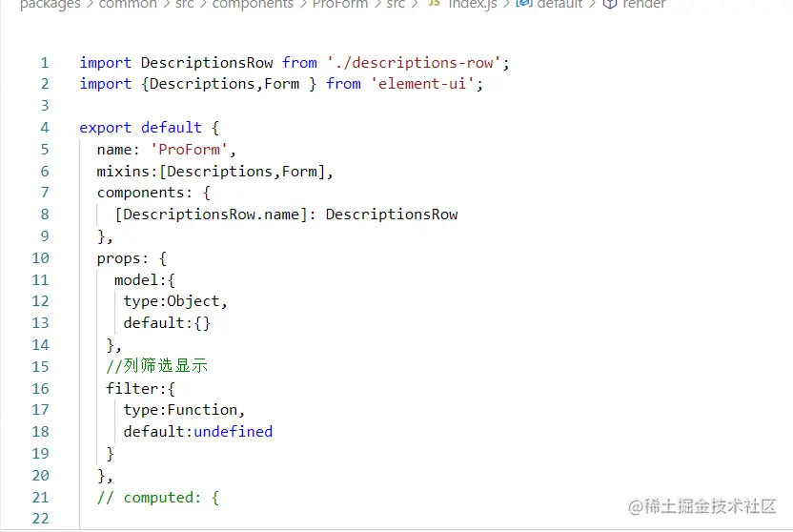The width and height of the screenshot is (793, 532).
Task: Place cursor on 'mixins' property
Action: click(123, 172)
